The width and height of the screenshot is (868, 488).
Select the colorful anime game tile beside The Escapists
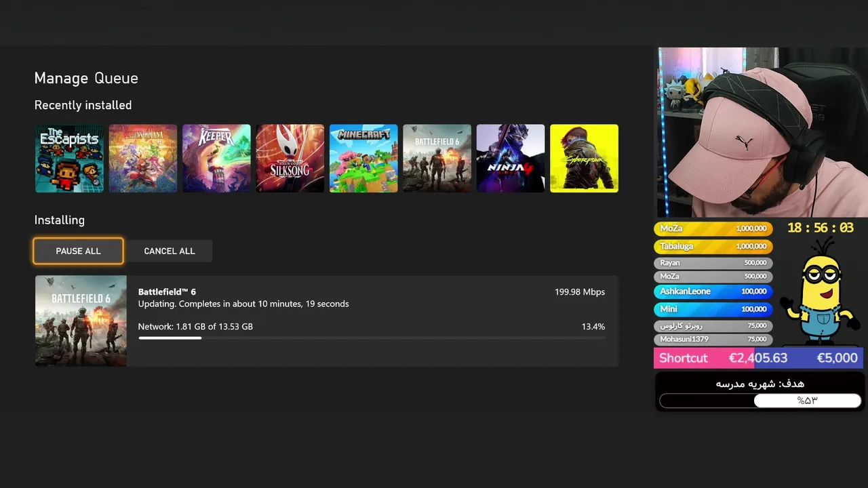pos(143,158)
